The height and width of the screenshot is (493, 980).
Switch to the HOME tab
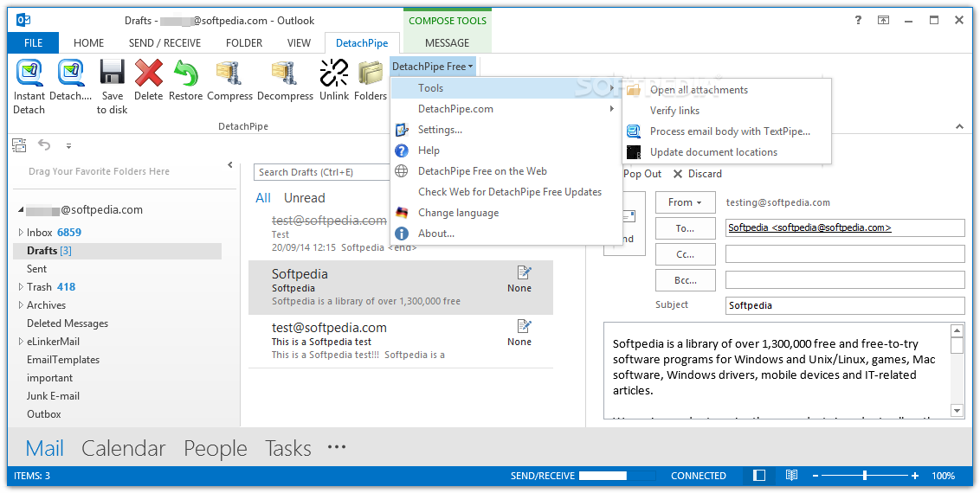pyautogui.click(x=89, y=43)
